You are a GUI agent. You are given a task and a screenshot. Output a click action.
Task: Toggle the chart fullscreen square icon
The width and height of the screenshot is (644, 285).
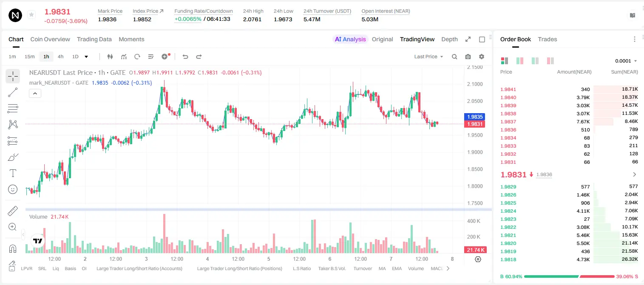[482, 39]
